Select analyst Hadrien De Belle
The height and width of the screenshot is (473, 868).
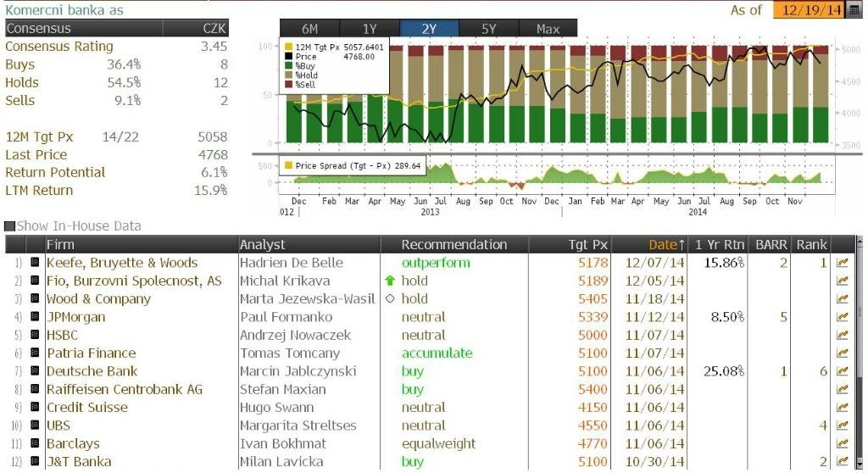tap(292, 263)
